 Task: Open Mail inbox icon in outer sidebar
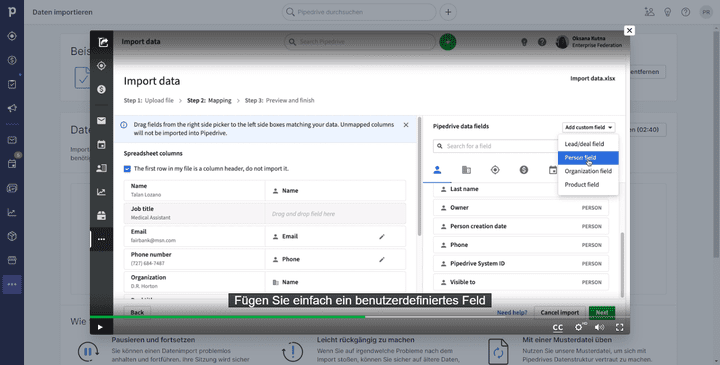click(x=12, y=140)
